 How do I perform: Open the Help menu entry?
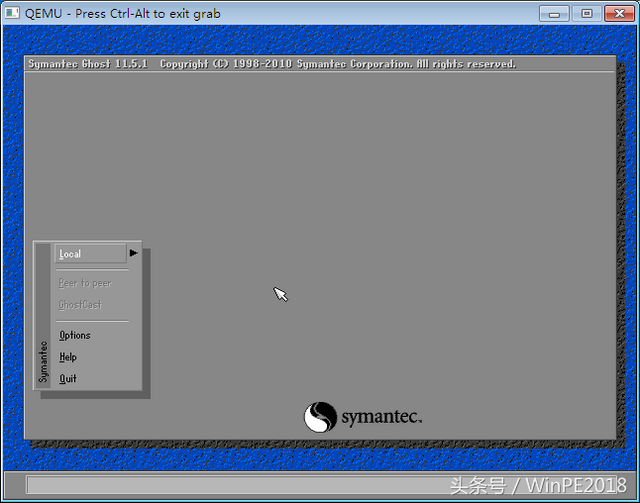tap(68, 357)
